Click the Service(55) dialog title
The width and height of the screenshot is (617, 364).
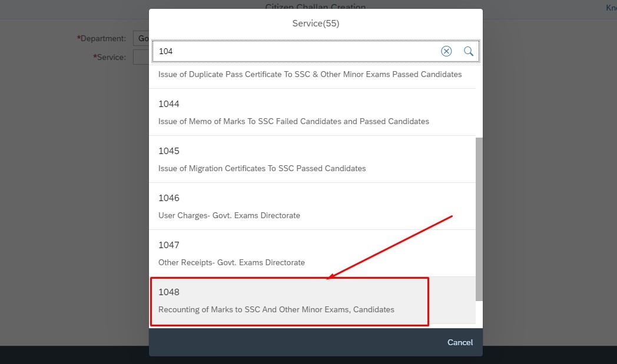click(x=316, y=24)
